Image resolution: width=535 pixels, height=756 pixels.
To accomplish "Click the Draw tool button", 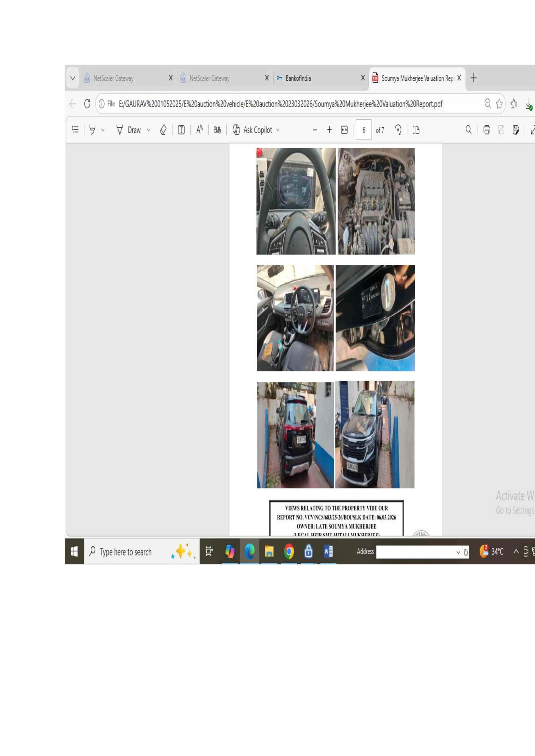I will [129, 130].
